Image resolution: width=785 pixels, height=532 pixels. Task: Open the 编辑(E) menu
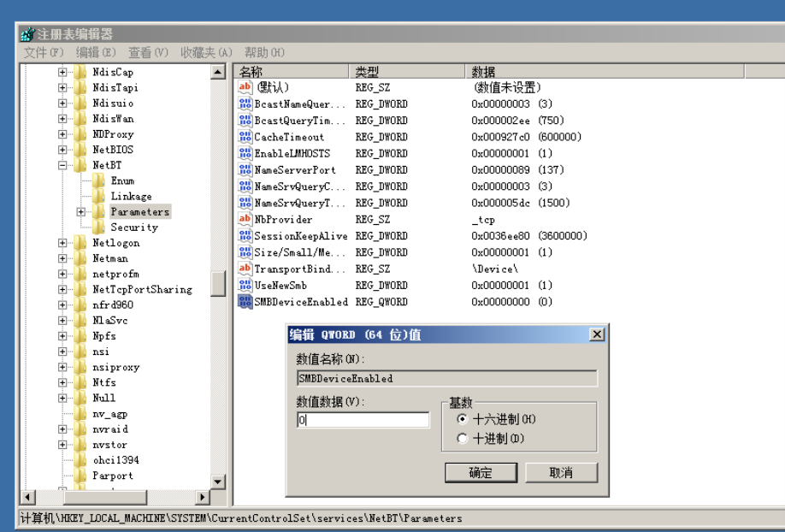coord(96,52)
